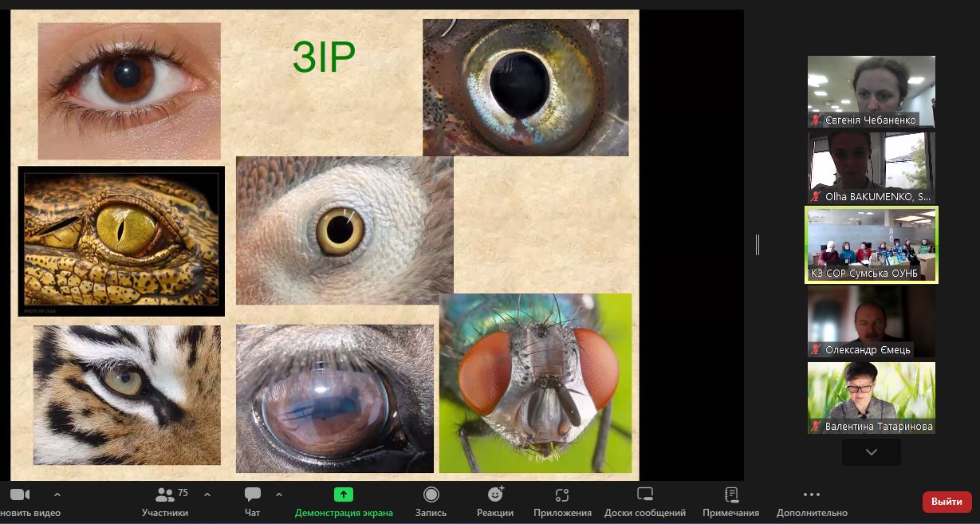The image size is (980, 524).
Task: Start recording the meeting
Action: click(x=431, y=495)
